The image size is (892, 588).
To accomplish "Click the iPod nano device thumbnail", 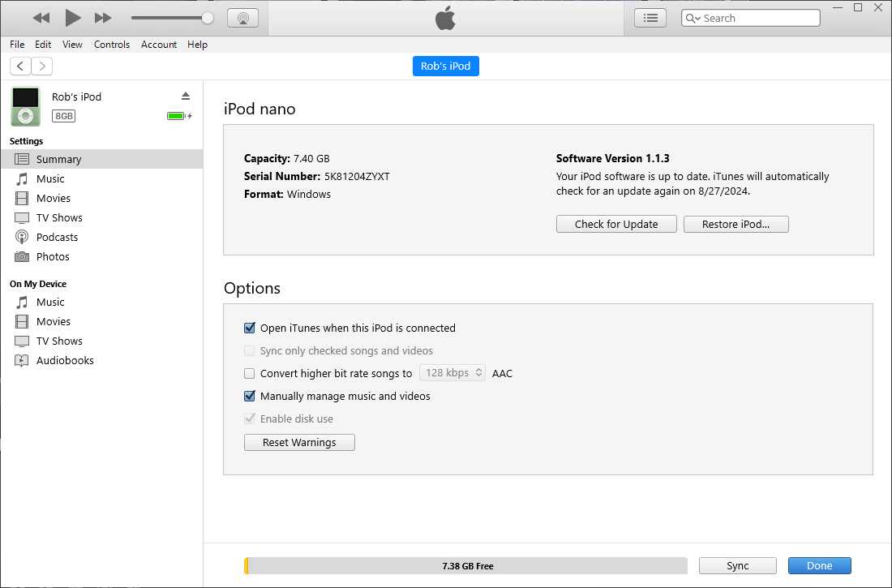I will point(26,106).
